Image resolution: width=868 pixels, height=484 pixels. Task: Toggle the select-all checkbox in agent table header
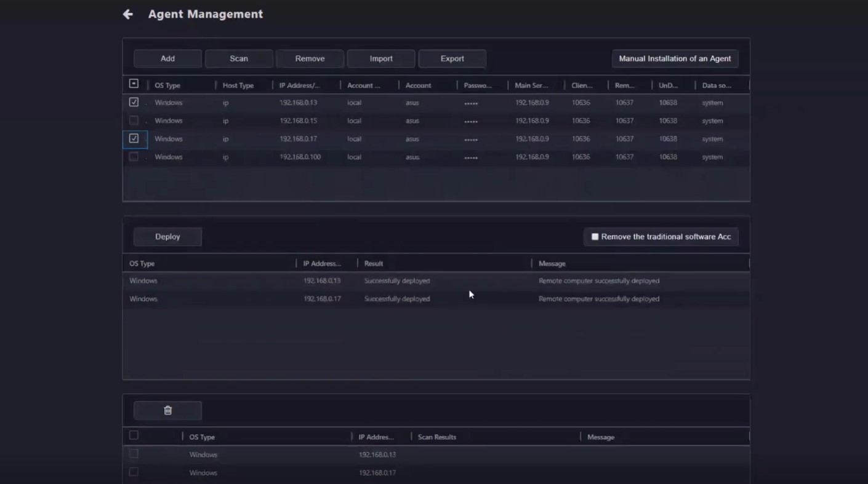coord(134,84)
